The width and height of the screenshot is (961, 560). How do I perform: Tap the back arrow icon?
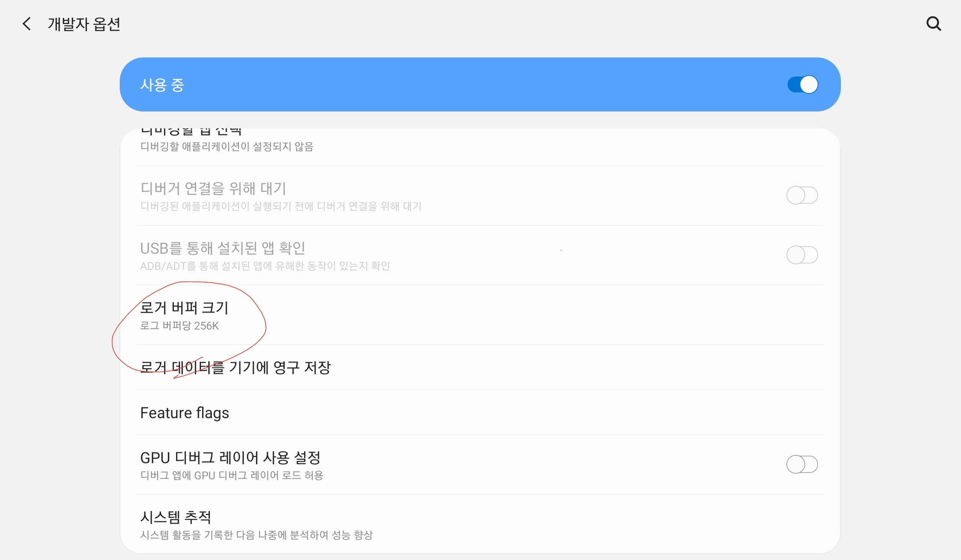[27, 24]
